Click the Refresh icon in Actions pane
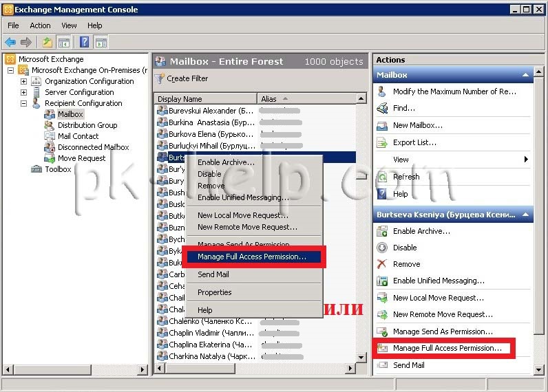This screenshot has width=548, height=392. (x=382, y=177)
